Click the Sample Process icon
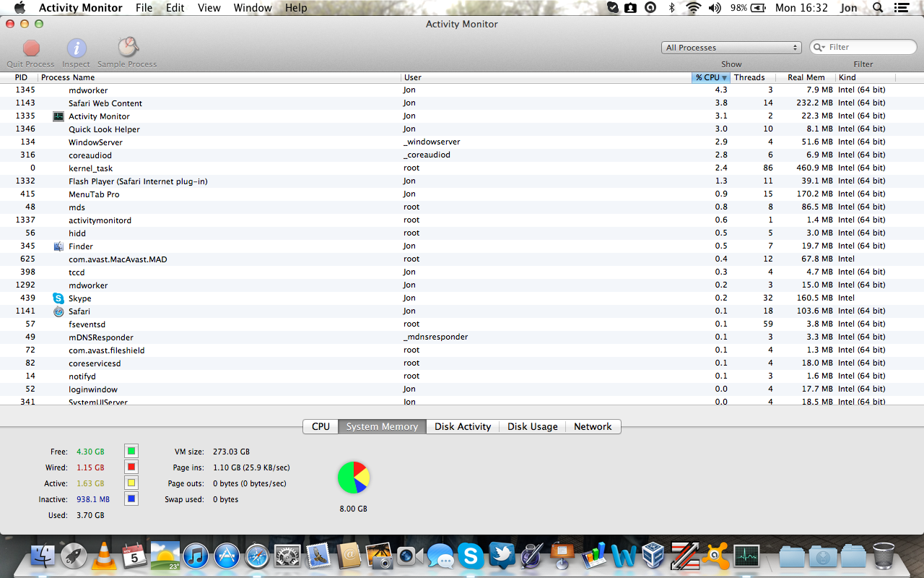 click(x=128, y=48)
